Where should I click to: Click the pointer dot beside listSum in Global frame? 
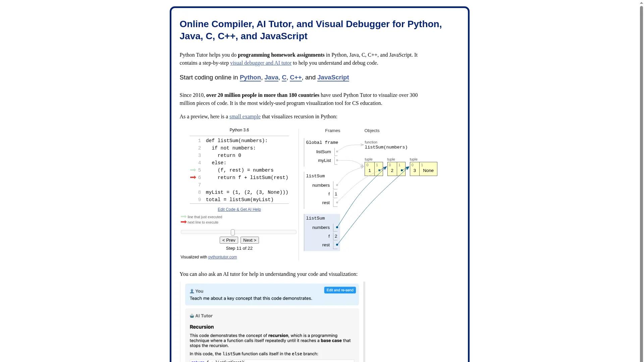pos(337,151)
